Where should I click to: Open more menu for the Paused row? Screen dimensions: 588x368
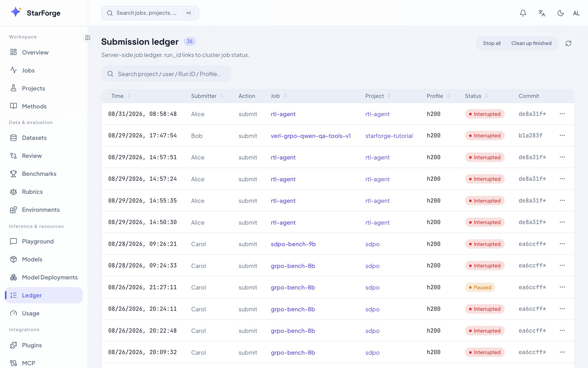[562, 287]
